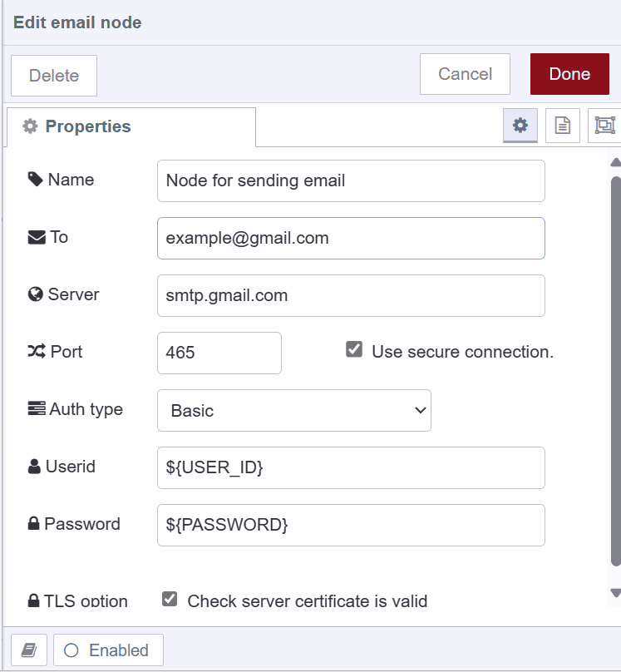Open the node settings gear panel

[520, 126]
